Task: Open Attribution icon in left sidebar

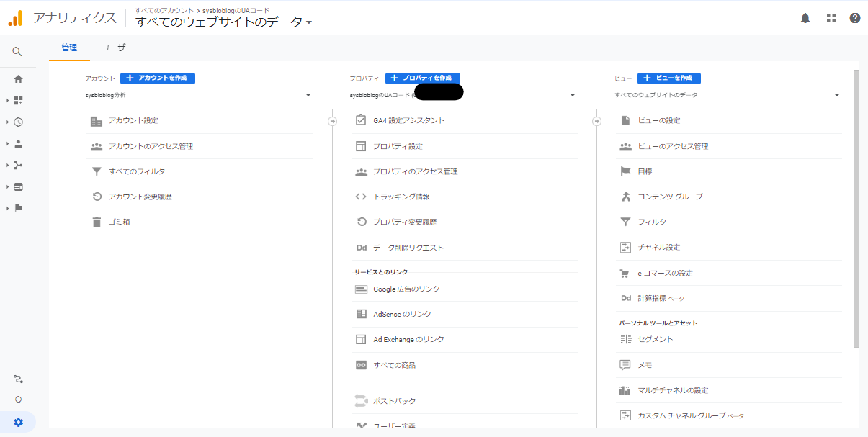Action: (x=18, y=379)
